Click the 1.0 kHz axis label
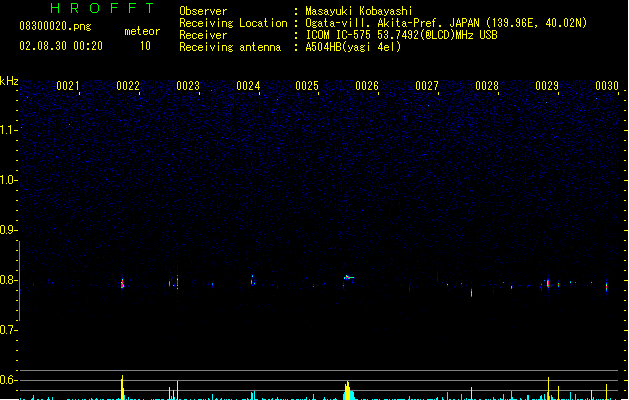 coord(8,180)
